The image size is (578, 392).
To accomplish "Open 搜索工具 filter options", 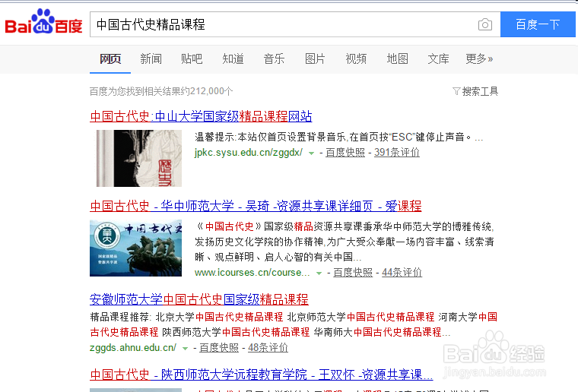I will point(480,91).
